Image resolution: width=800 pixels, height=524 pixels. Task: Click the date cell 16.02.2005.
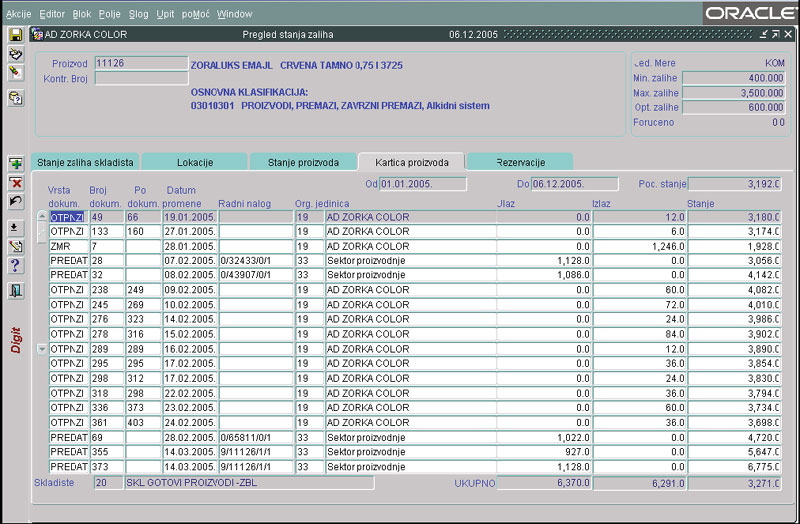click(190, 350)
